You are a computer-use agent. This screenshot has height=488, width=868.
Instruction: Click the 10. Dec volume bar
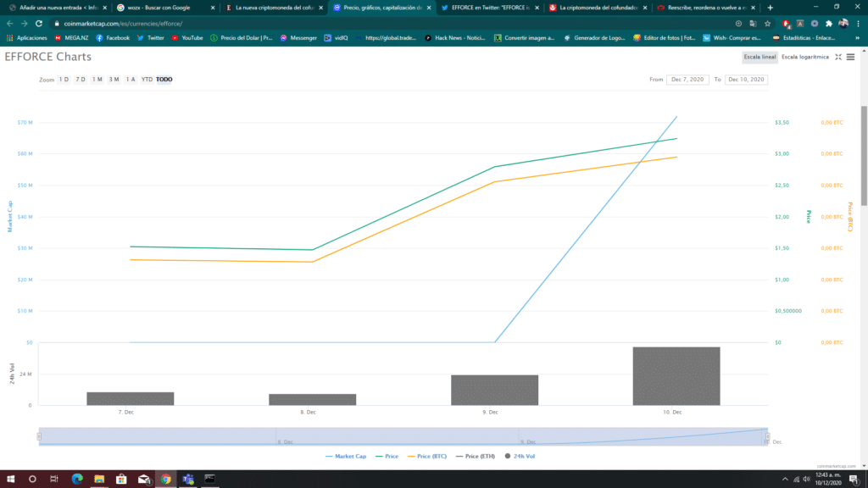(676, 376)
